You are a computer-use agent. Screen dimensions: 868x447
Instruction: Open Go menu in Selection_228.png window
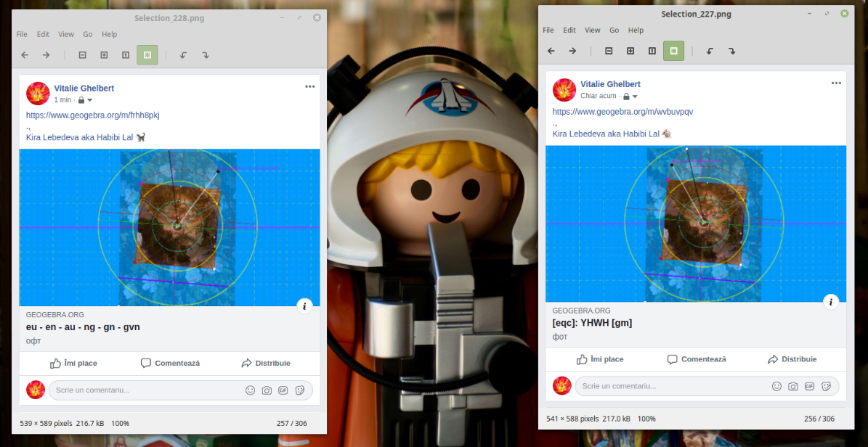(88, 34)
